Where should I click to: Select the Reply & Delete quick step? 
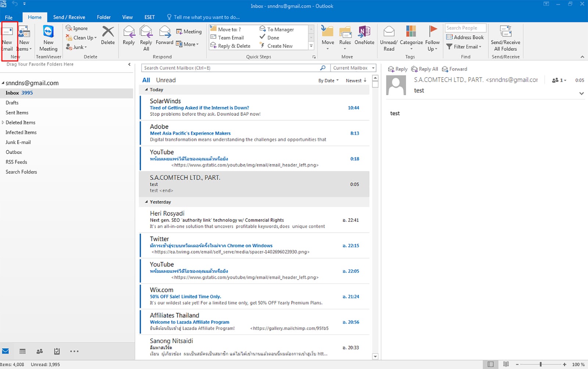[230, 46]
